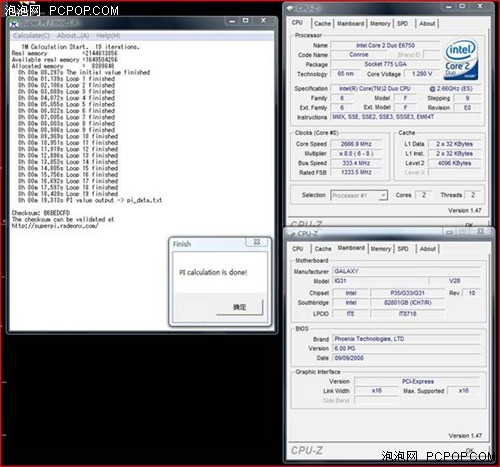500x467 pixels.
Task: Click the Intel Core 2 Duo logo
Action: pyautogui.click(x=461, y=60)
